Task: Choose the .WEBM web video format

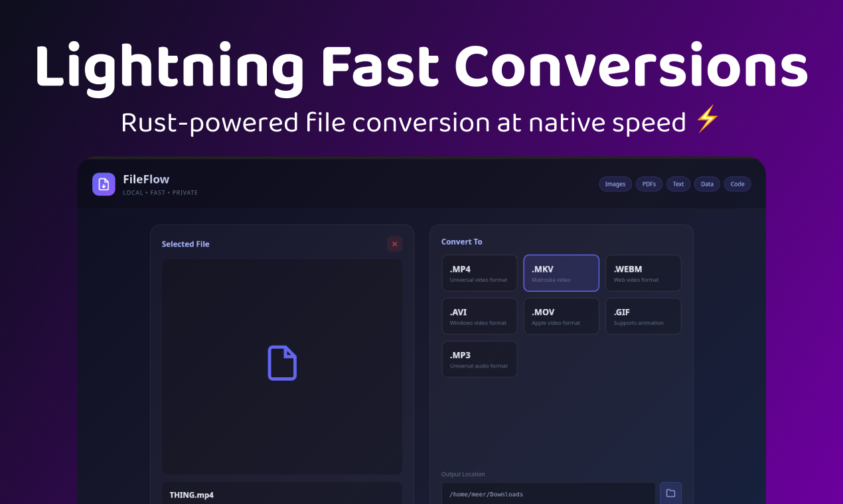Action: pyautogui.click(x=643, y=273)
